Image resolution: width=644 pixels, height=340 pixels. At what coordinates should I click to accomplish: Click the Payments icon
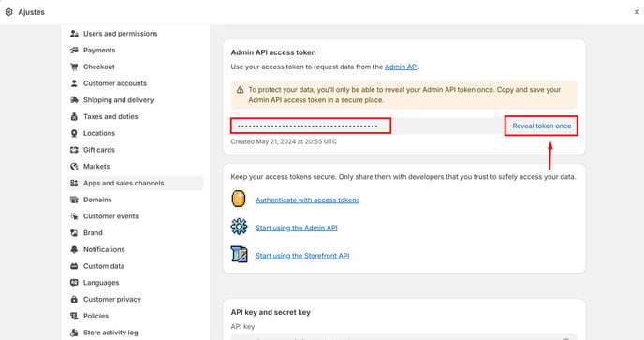point(74,51)
